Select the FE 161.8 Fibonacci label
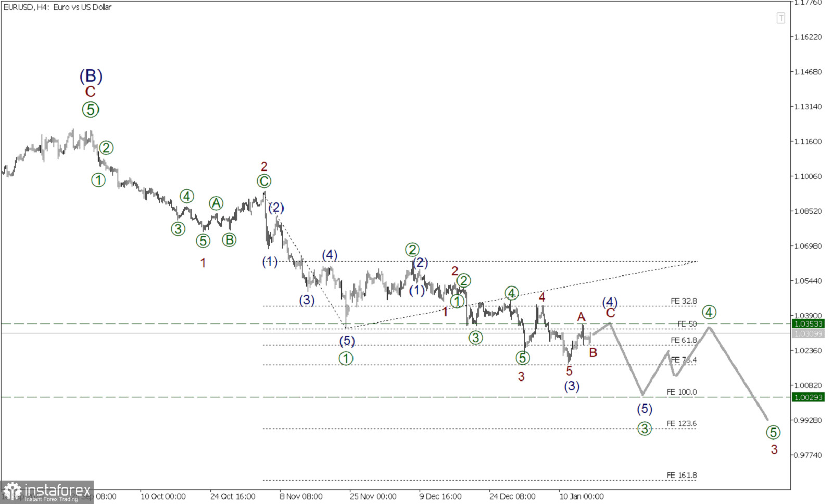 click(x=681, y=475)
